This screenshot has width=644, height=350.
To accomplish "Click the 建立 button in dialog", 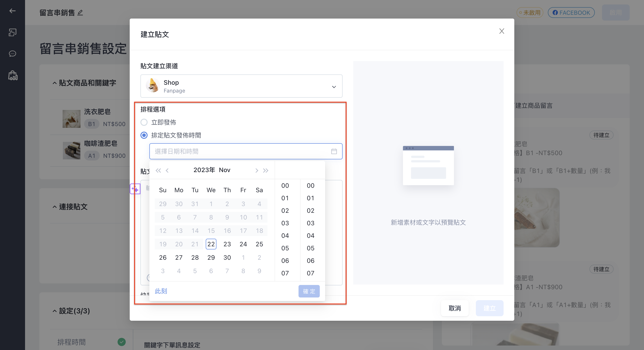I will point(489,308).
